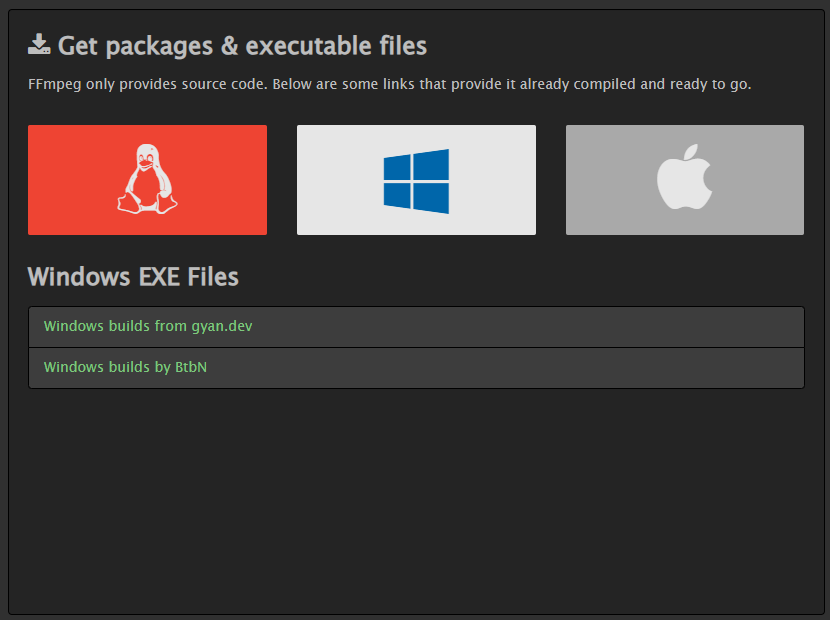Image resolution: width=830 pixels, height=620 pixels.
Task: Select the BtbN builds list row
Action: point(416,368)
